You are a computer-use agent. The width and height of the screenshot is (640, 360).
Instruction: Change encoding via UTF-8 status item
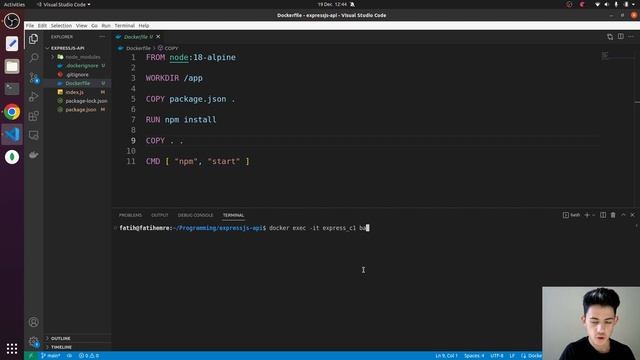497,356
